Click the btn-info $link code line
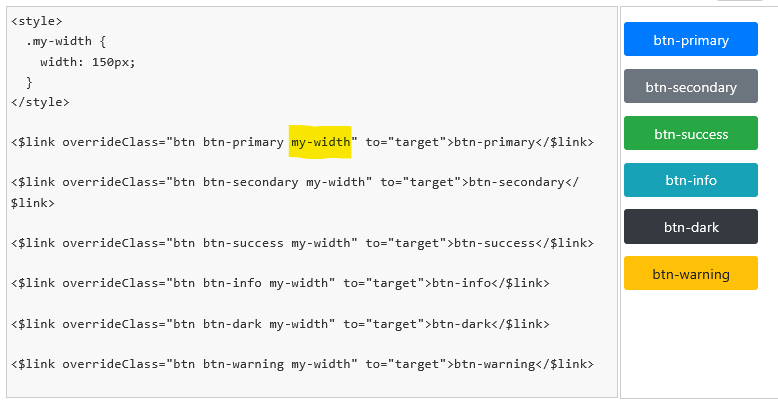 (280, 283)
